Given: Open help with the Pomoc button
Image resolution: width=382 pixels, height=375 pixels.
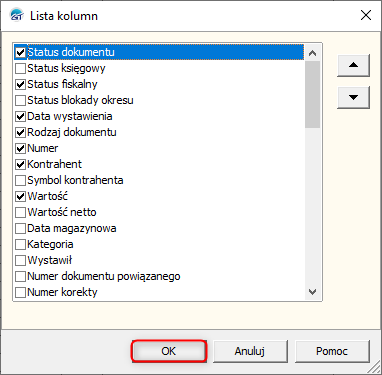Looking at the screenshot, I should click(332, 351).
